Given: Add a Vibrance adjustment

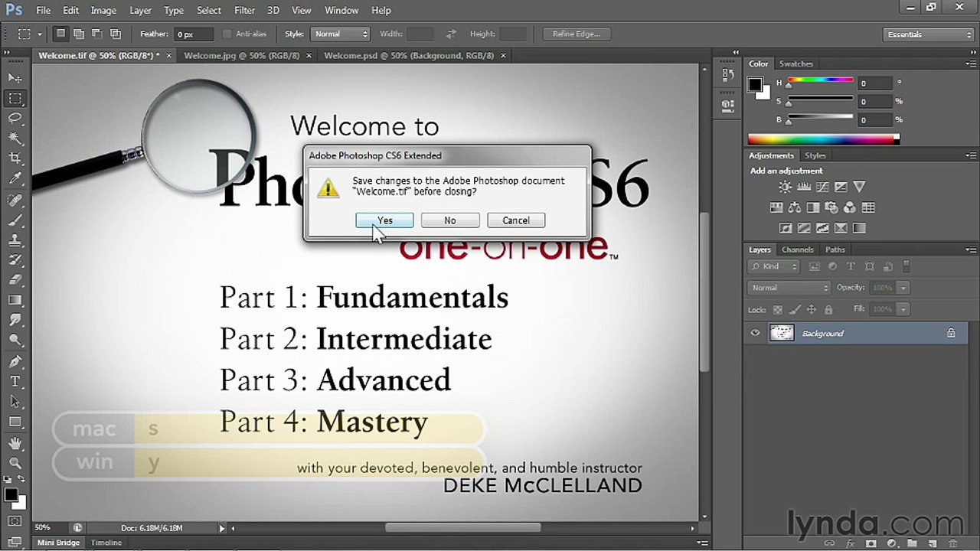Looking at the screenshot, I should [859, 187].
